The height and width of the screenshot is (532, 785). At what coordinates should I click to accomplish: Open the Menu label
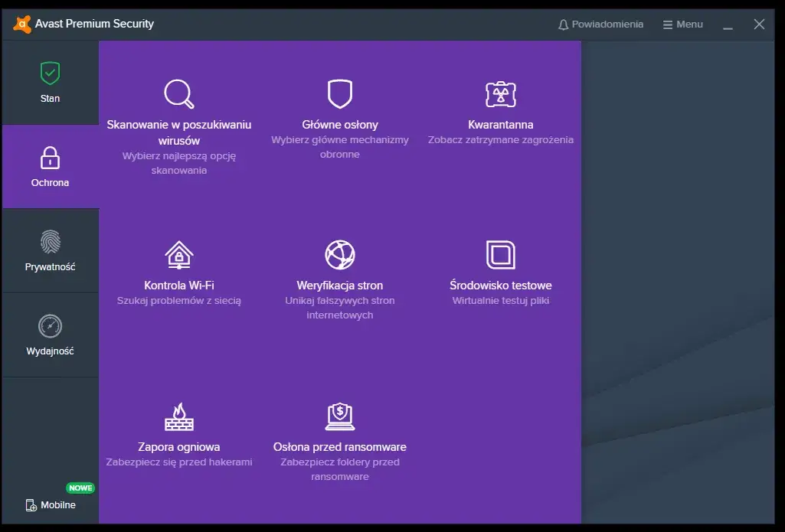tap(689, 24)
